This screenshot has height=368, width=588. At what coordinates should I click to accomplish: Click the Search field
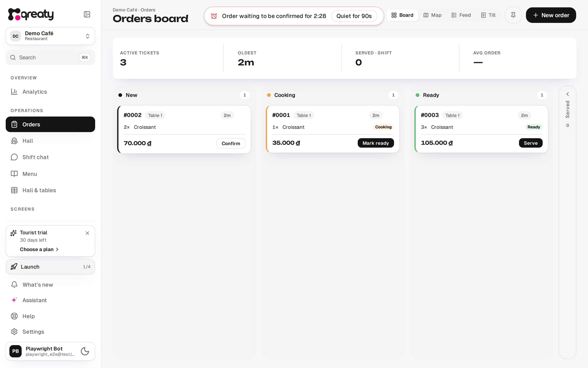pos(50,57)
